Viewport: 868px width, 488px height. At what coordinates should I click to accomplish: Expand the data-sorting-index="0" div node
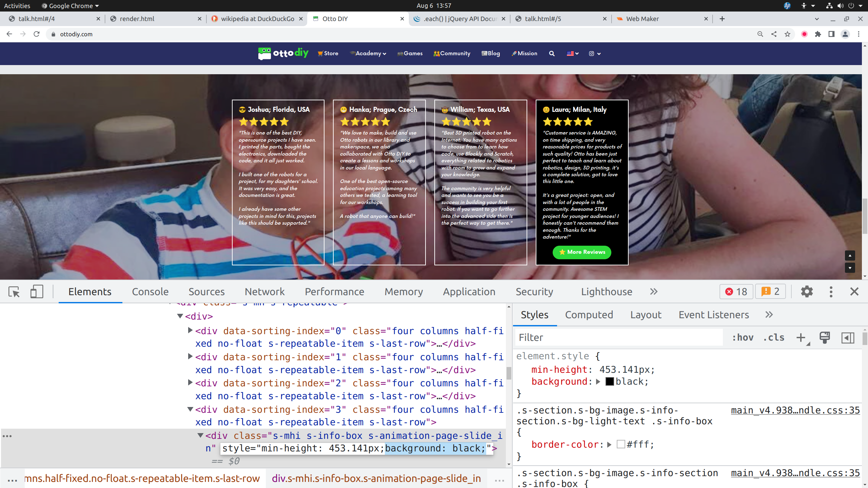point(190,330)
